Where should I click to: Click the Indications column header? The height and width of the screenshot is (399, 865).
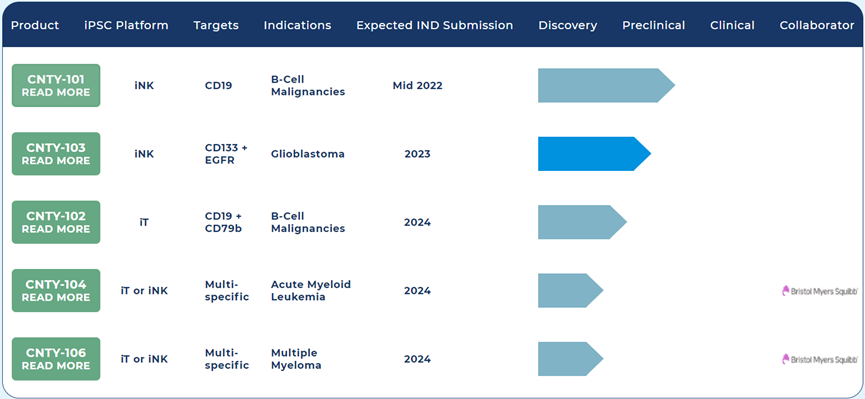click(297, 25)
